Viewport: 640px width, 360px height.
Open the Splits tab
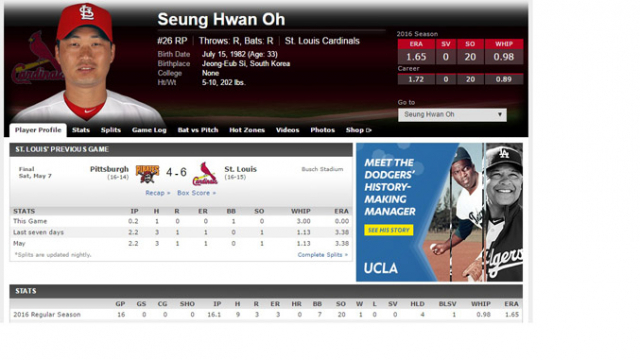(x=111, y=130)
